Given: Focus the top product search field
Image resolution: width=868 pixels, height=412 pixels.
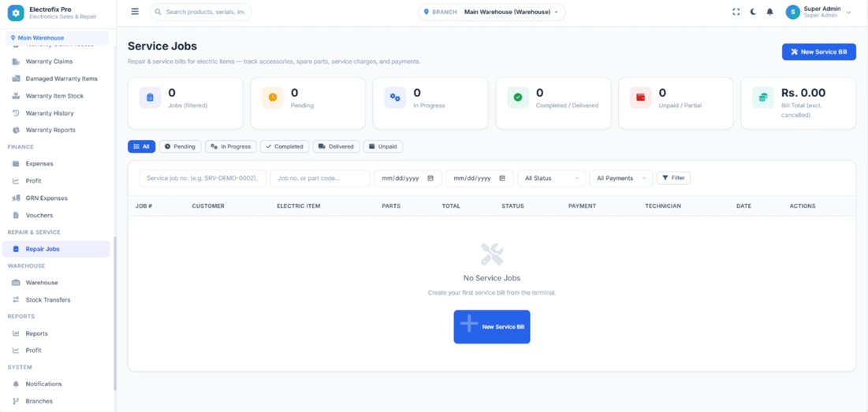Looking at the screenshot, I should 200,12.
